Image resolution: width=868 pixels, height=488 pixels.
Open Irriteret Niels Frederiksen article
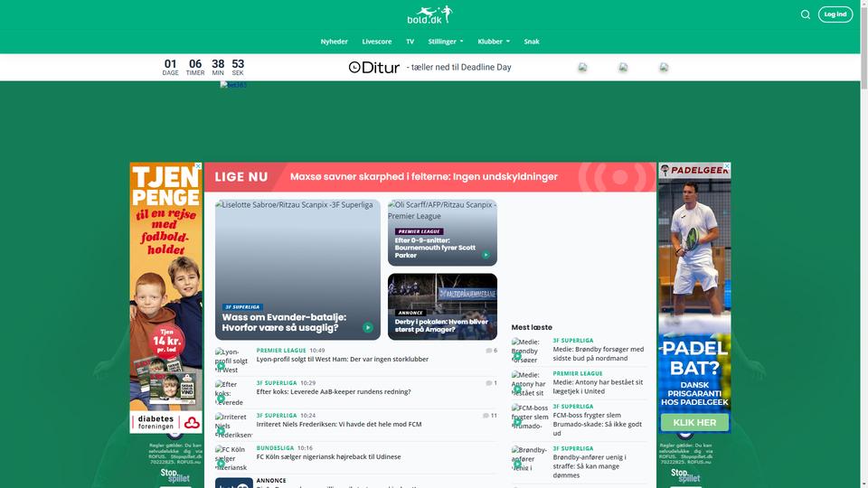pos(339,425)
